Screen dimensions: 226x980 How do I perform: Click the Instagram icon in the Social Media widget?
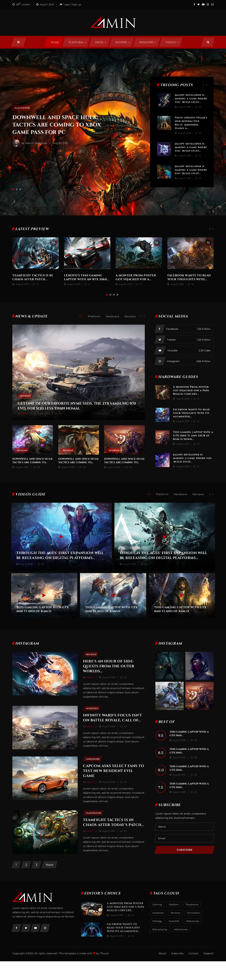click(159, 361)
